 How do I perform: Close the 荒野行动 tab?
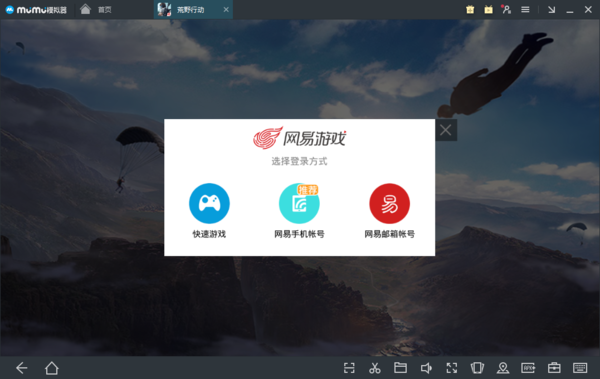[x=226, y=10]
